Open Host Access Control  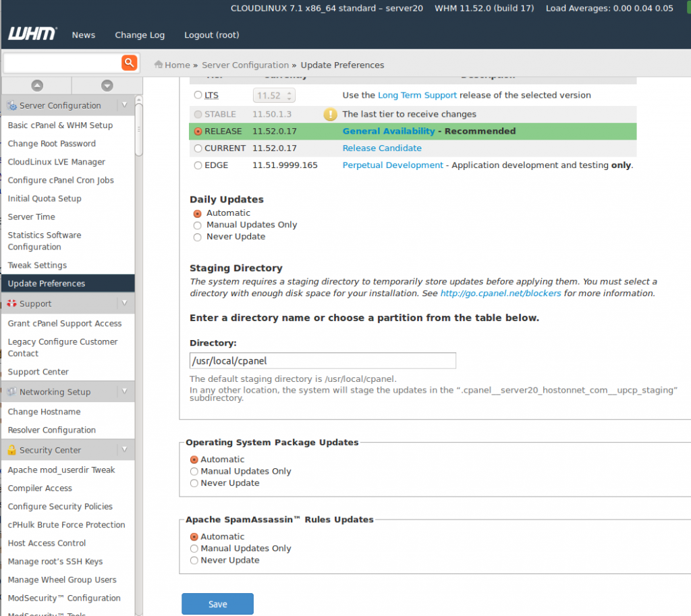(47, 543)
